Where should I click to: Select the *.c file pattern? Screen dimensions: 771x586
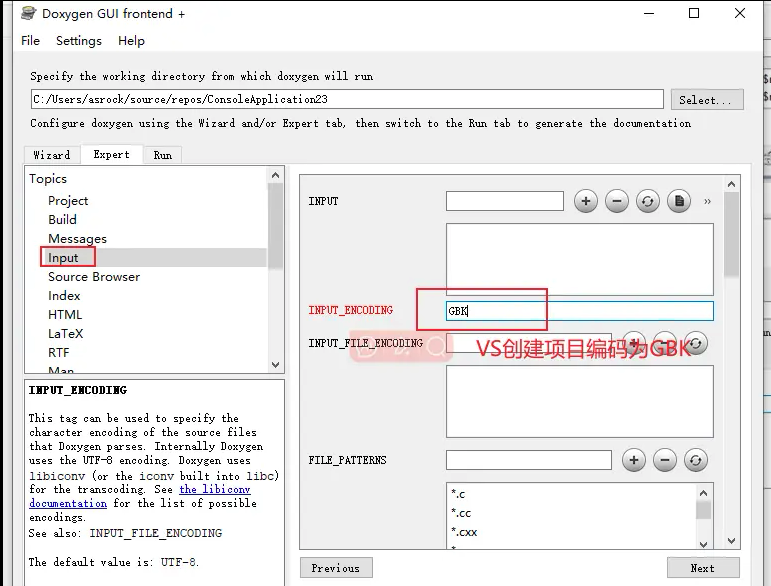click(x=458, y=494)
